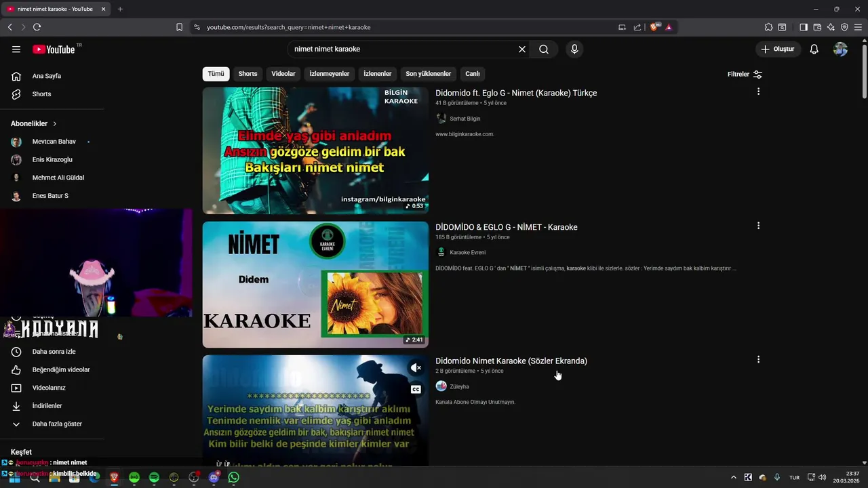Open options for Sözler Ekranda video

coord(758,359)
